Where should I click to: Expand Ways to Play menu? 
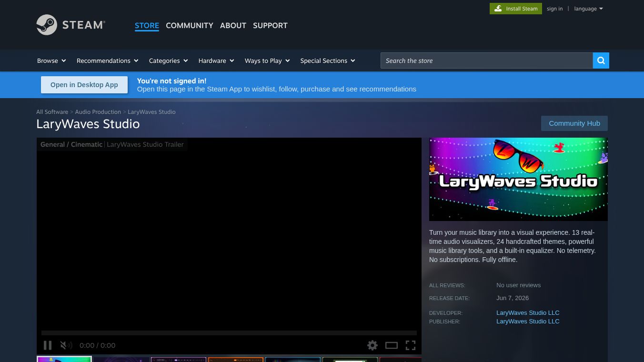267,60
